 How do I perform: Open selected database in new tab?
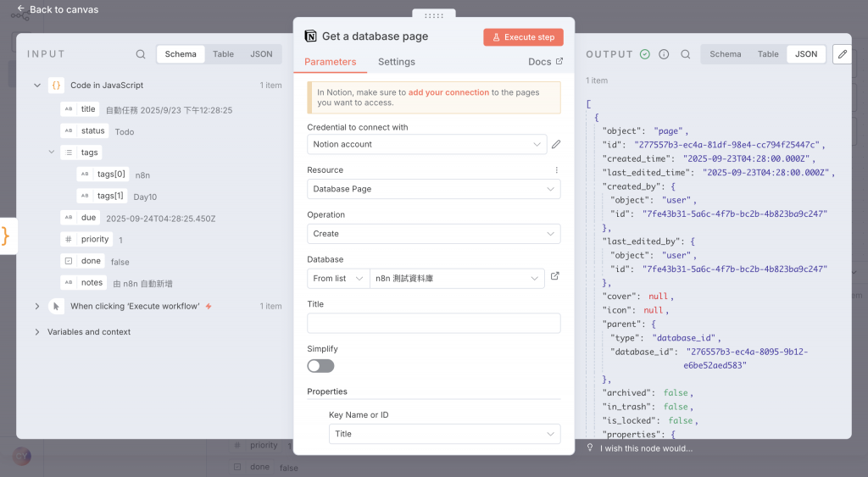pos(554,276)
